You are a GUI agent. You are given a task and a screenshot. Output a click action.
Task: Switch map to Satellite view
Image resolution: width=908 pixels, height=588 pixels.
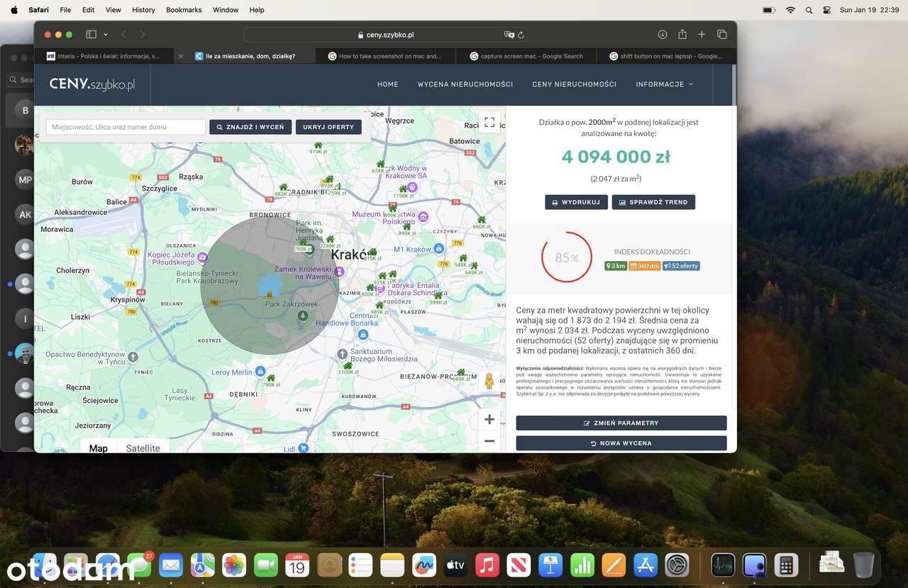pos(143,448)
